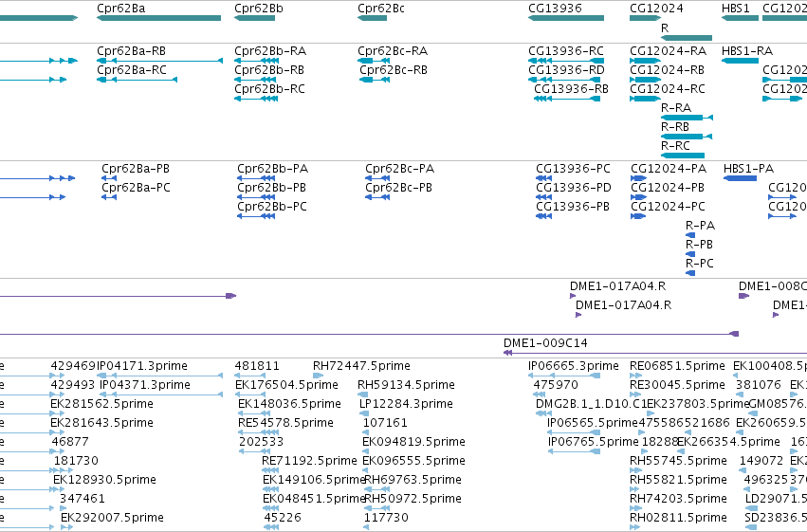Select transcript CG12024-RB label

[x=668, y=70]
